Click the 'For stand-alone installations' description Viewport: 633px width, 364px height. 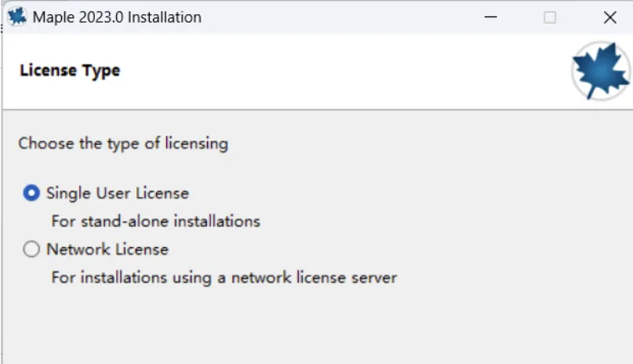pos(156,221)
